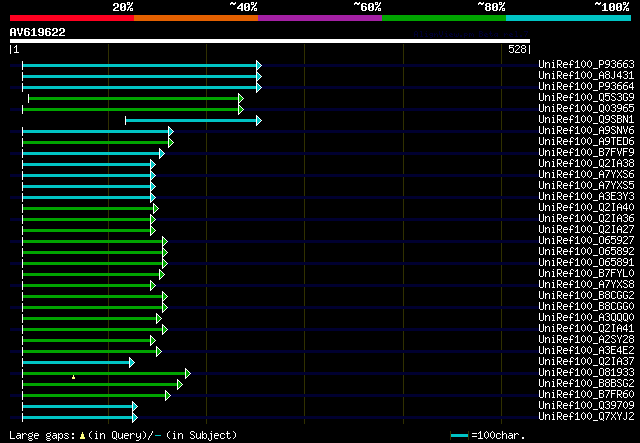
Task: Select the UniRef100_A3E4E2 label
Action: 586,351
